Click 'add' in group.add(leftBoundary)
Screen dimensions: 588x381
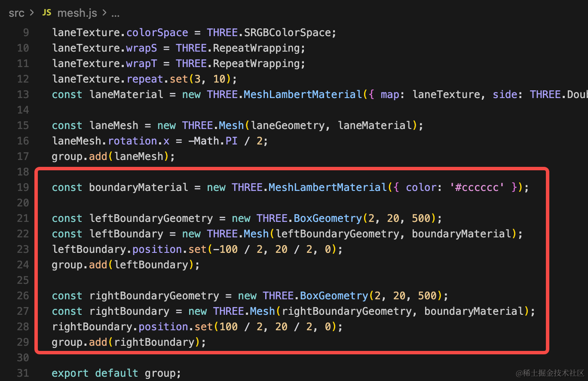(98, 265)
